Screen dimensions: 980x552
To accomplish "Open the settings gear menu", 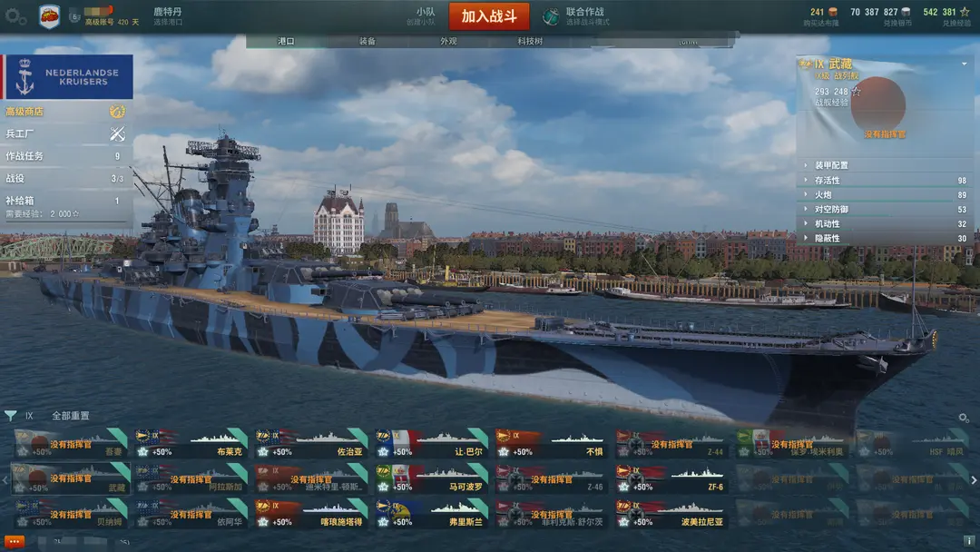I will [x=15, y=16].
